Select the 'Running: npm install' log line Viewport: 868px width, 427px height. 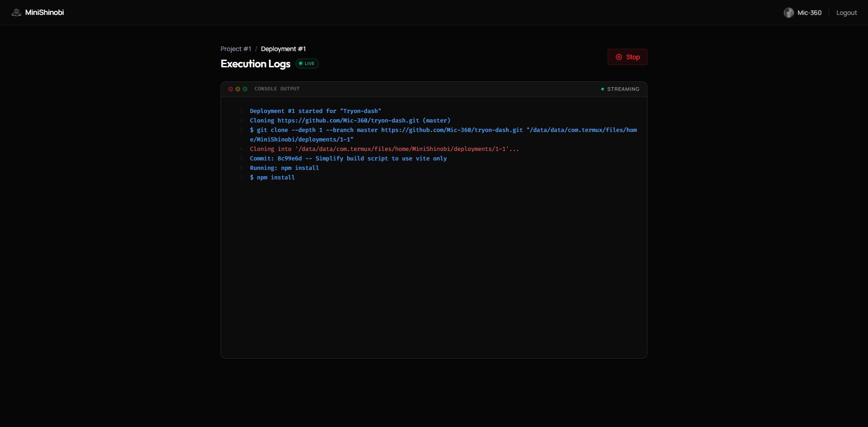coord(284,168)
